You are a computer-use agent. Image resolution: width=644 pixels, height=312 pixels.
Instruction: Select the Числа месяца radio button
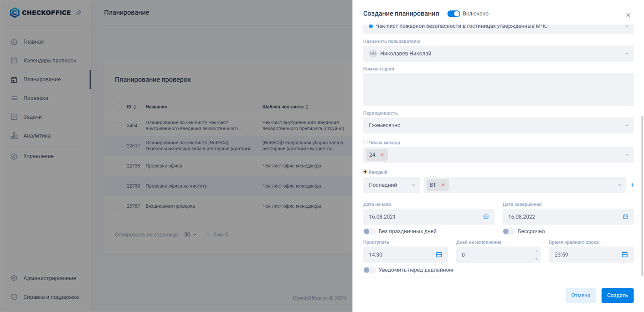tap(365, 142)
